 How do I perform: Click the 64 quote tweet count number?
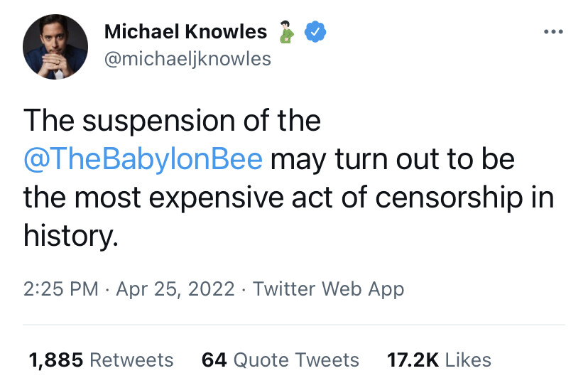(214, 360)
